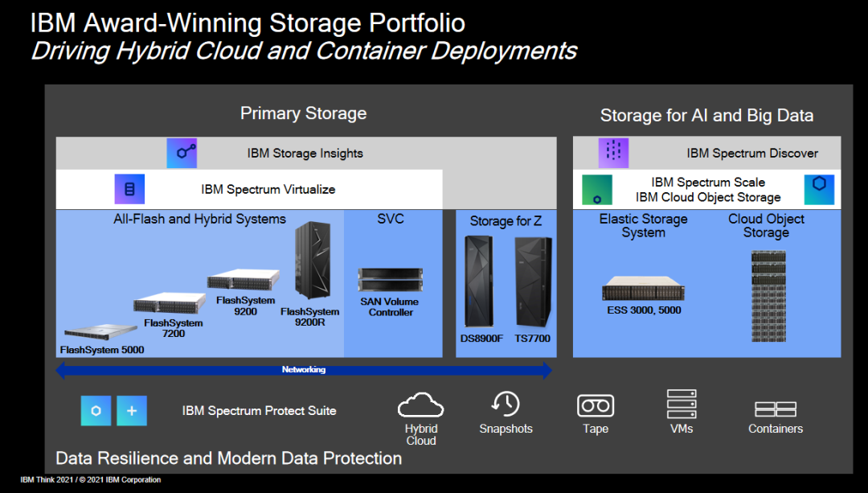This screenshot has height=493, width=868.
Task: Click the VMs server stack icon
Action: [x=682, y=404]
